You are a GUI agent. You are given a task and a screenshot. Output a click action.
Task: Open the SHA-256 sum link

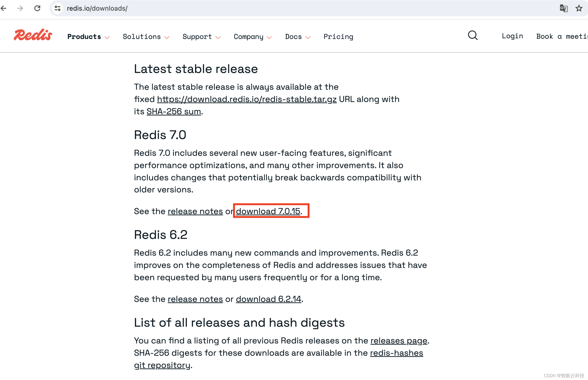click(174, 112)
